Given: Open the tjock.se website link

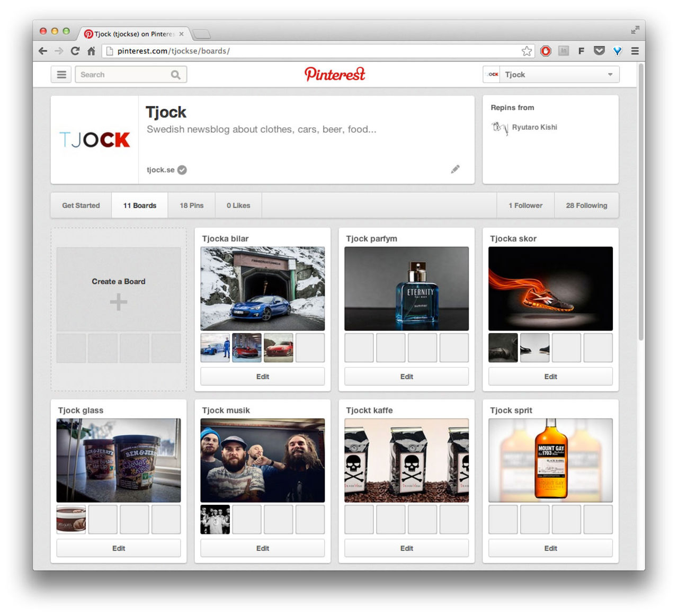Looking at the screenshot, I should 160,170.
